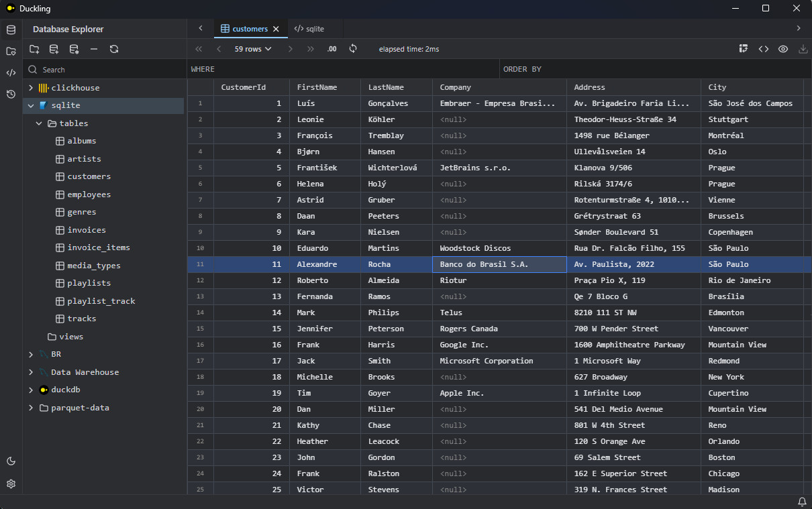The image size is (812, 509).
Task: Show the code view icon in toolbar
Action: [x=763, y=49]
